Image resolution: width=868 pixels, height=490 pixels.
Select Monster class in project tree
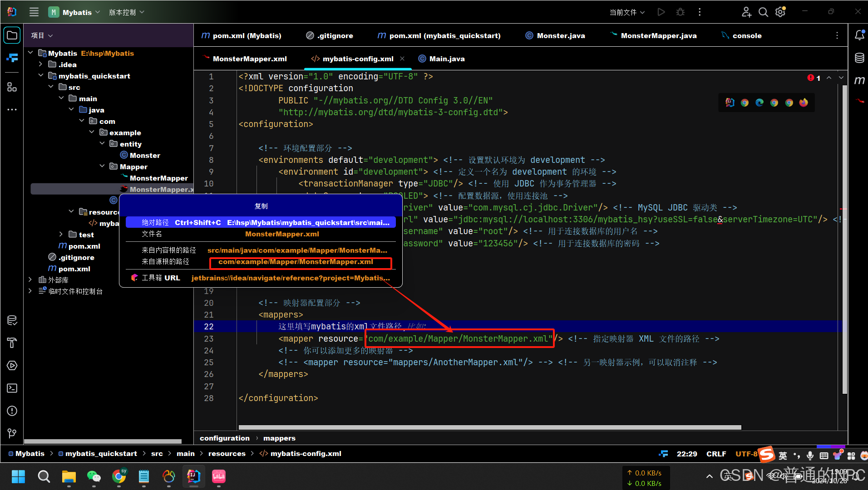click(140, 155)
